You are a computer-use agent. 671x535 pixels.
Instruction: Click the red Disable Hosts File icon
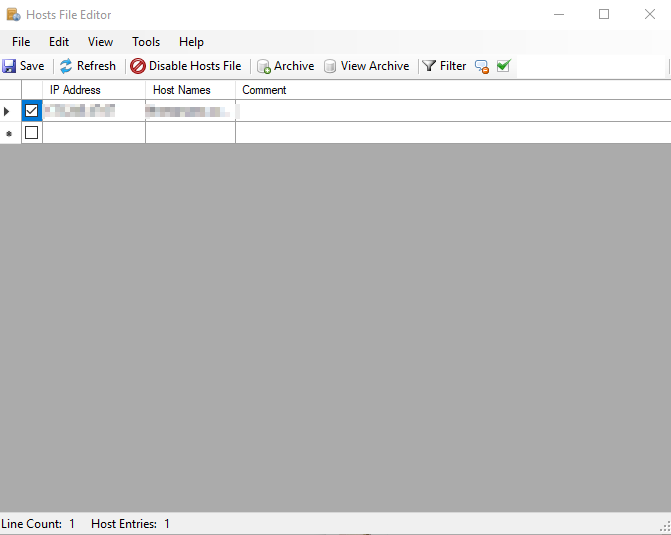coord(138,66)
